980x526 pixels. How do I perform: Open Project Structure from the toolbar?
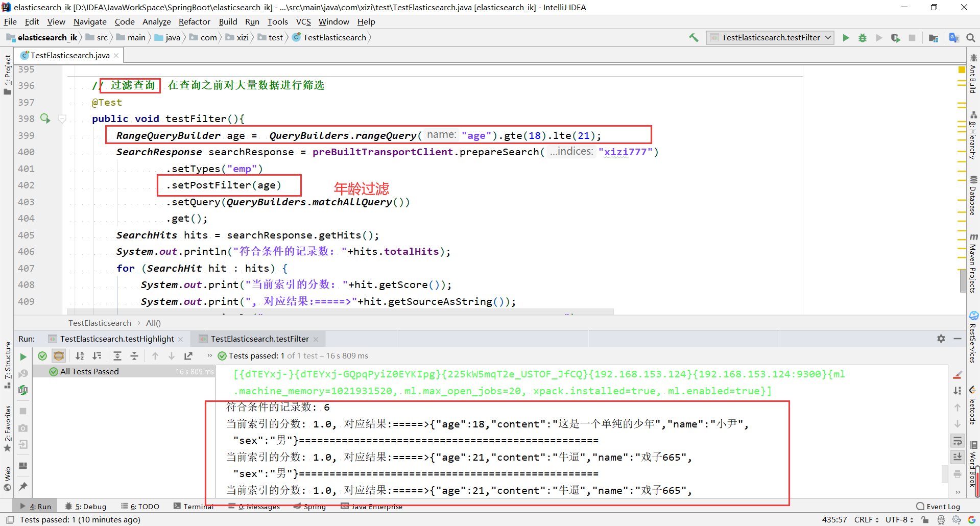(934, 38)
